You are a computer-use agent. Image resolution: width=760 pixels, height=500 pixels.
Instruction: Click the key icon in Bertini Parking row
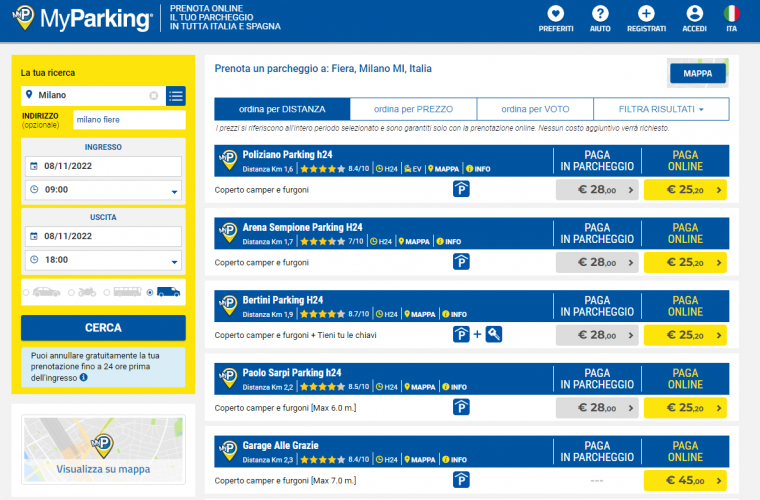coord(494,335)
